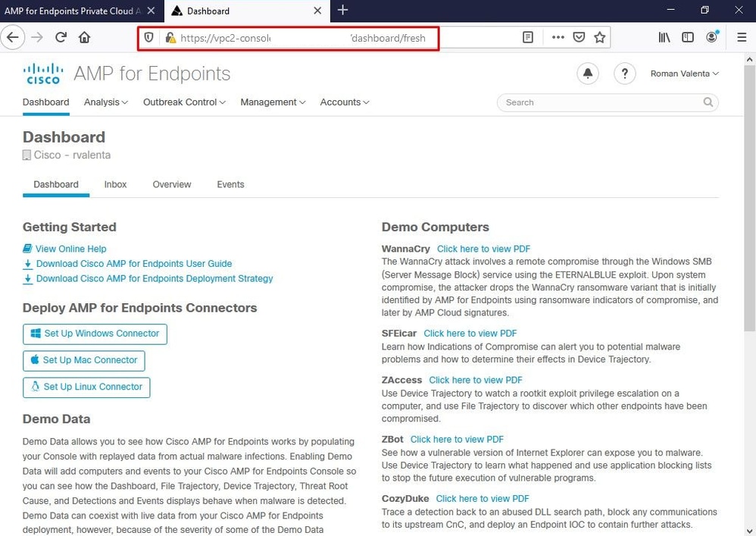Image resolution: width=756 pixels, height=536 pixels.
Task: Download Cisco AMP for Endpoints Deployment Strategy
Action: (155, 279)
